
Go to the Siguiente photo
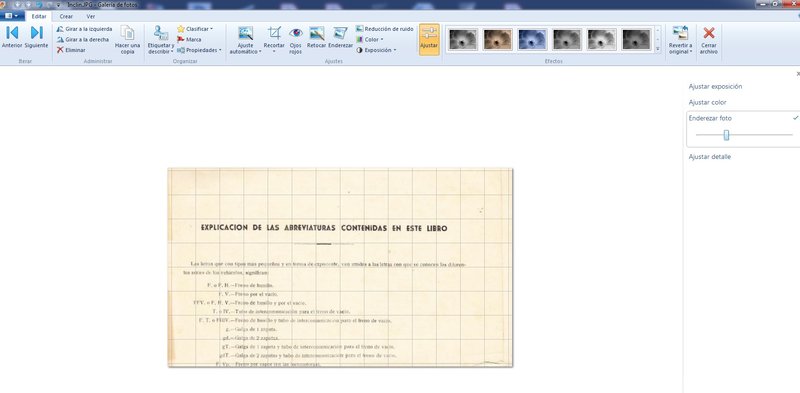[36, 37]
